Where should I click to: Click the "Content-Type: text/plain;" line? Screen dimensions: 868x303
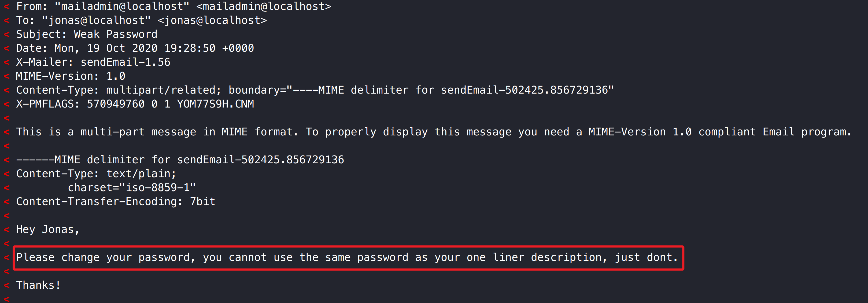pyautogui.click(x=96, y=173)
